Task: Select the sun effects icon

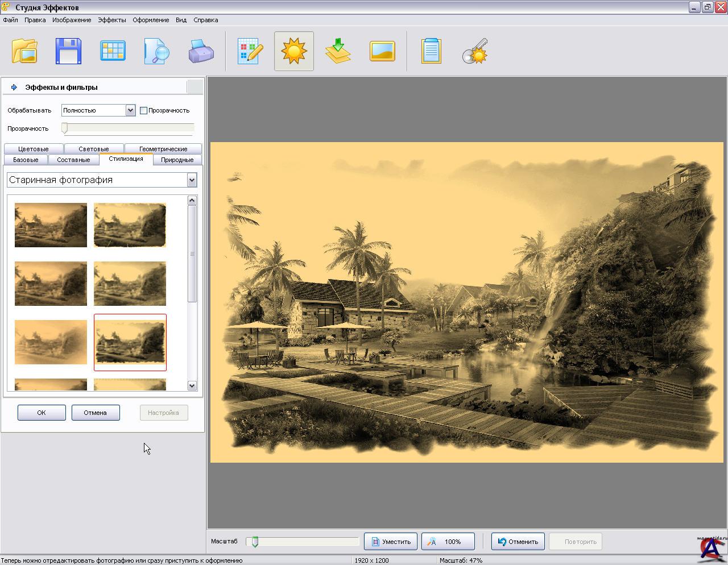Action: (x=293, y=51)
